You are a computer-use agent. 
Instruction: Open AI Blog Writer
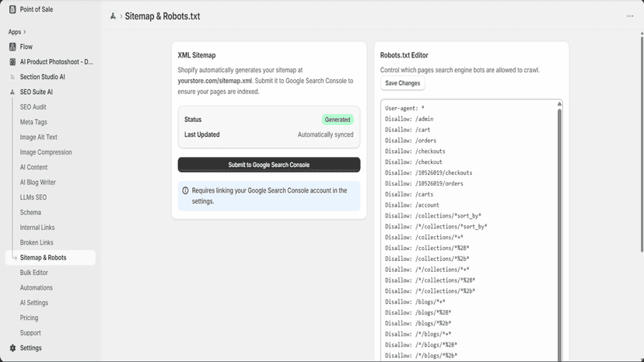click(x=38, y=183)
